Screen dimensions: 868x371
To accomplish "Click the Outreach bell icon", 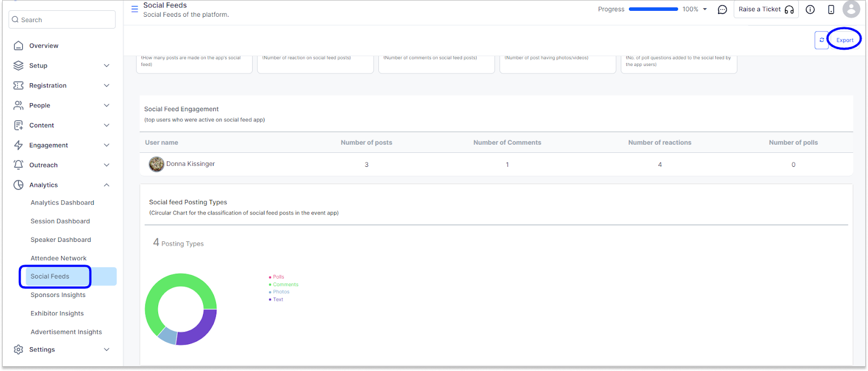I will point(18,165).
